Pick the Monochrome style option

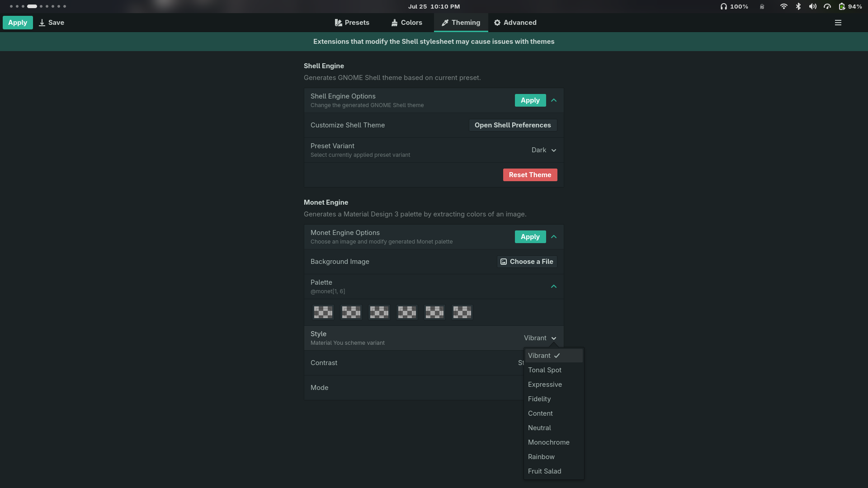[554, 442]
